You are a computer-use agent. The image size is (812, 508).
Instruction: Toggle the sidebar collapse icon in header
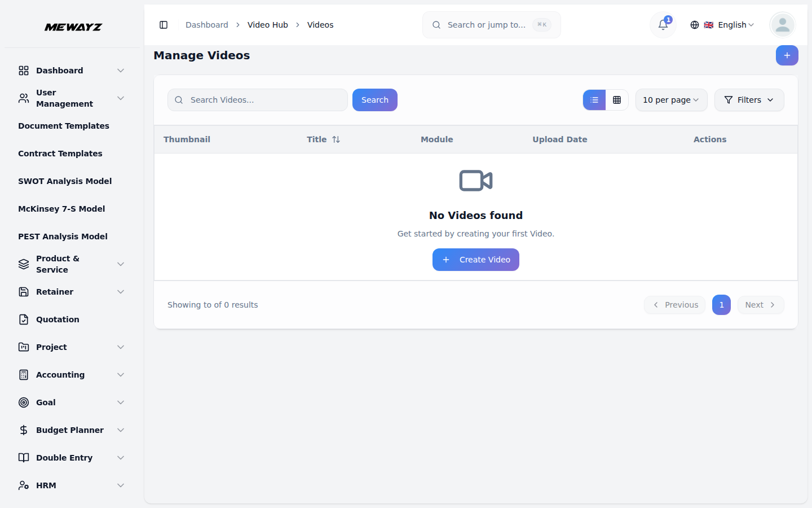164,25
